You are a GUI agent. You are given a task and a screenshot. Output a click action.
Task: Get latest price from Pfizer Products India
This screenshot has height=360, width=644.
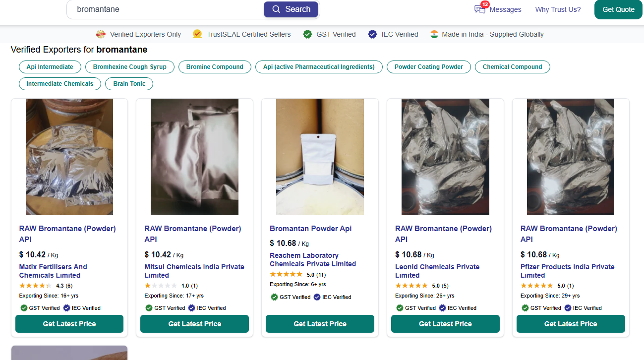coord(571,324)
